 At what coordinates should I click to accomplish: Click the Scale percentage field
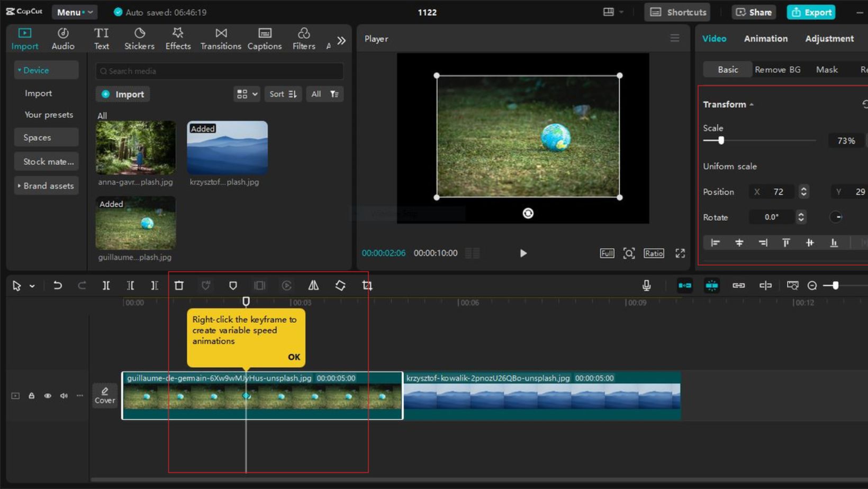[x=846, y=141]
